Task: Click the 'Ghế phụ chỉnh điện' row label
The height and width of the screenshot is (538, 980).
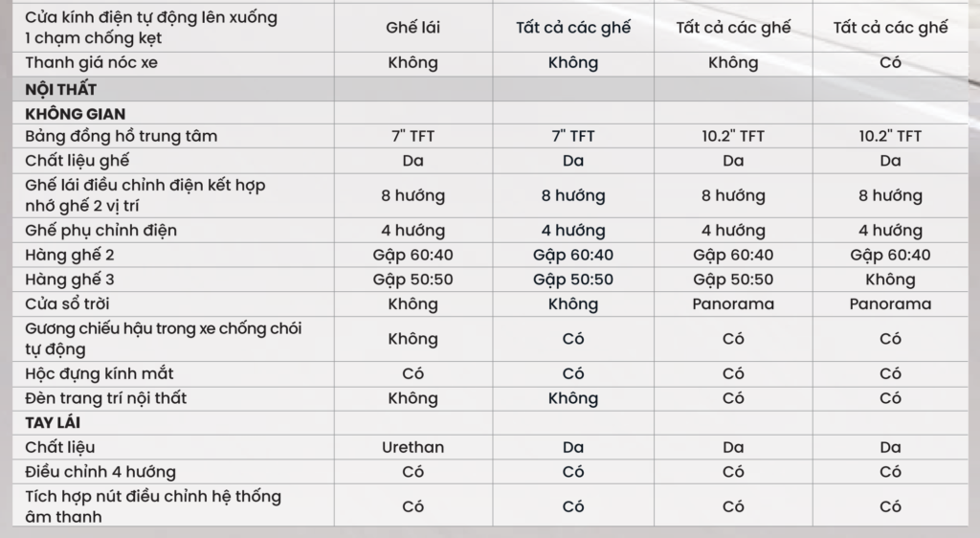Action: 101,230
